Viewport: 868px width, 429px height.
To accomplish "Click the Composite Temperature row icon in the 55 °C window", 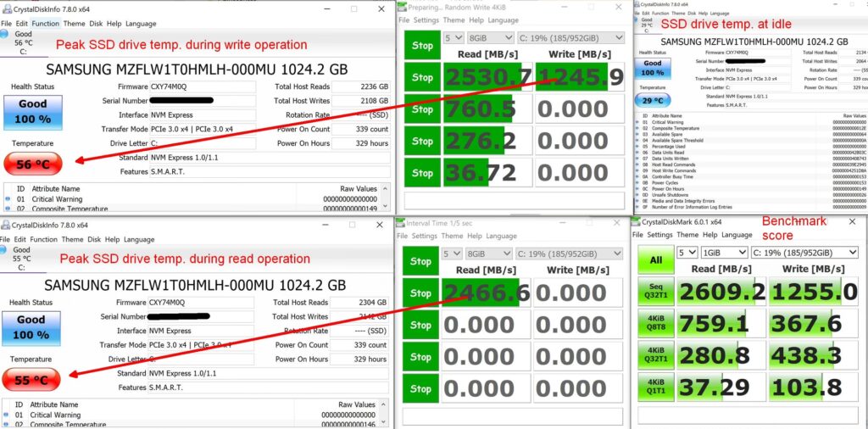I will [x=8, y=426].
